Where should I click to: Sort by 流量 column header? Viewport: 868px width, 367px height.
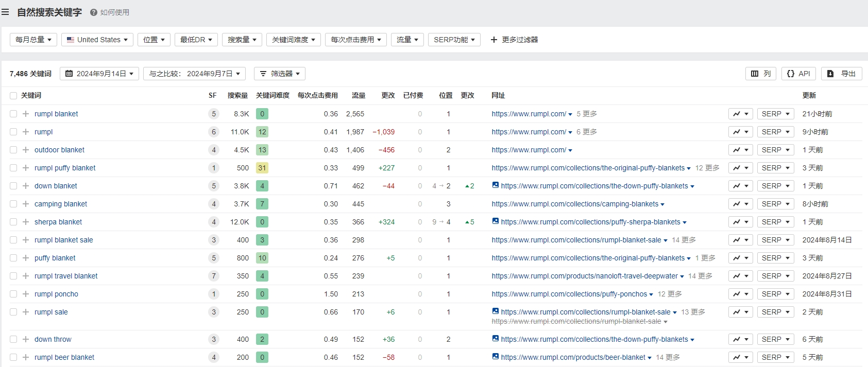tap(359, 95)
